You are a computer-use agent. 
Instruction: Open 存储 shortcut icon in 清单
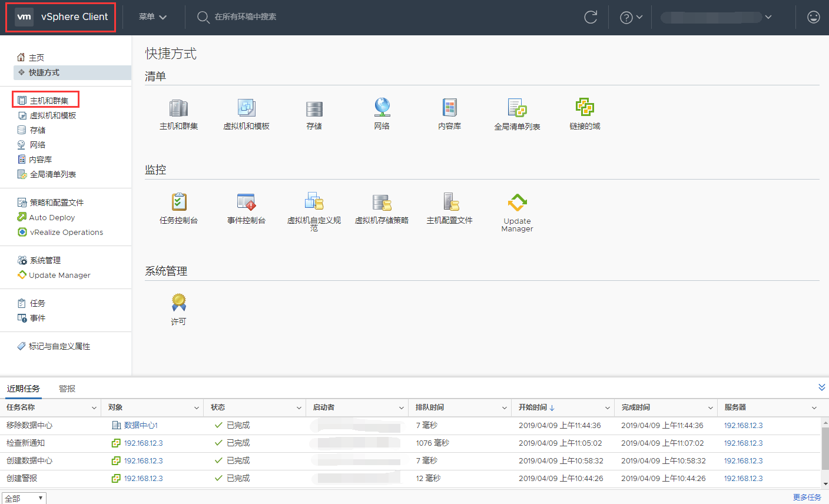point(314,109)
